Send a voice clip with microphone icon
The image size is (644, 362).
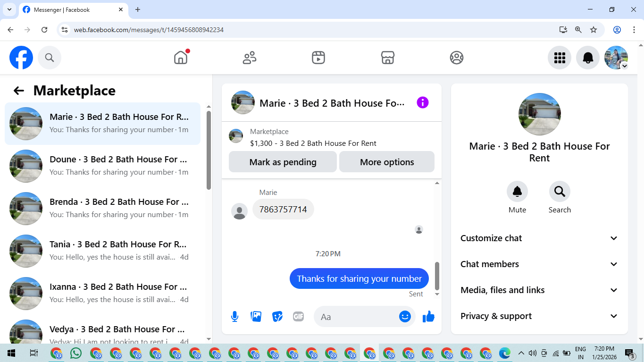pos(234,317)
